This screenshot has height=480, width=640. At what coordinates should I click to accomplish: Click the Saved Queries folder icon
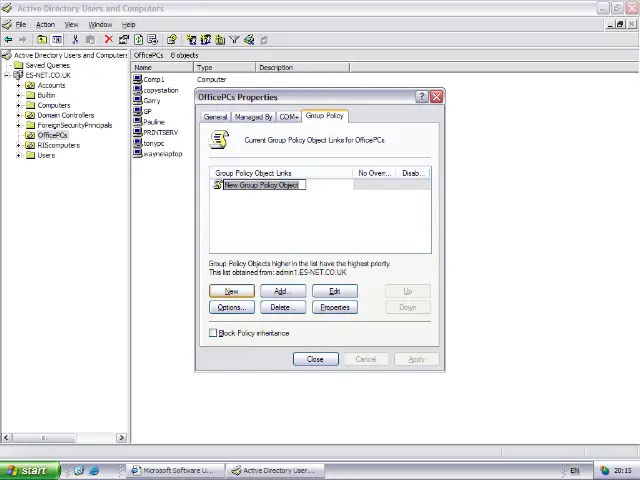tap(18, 65)
